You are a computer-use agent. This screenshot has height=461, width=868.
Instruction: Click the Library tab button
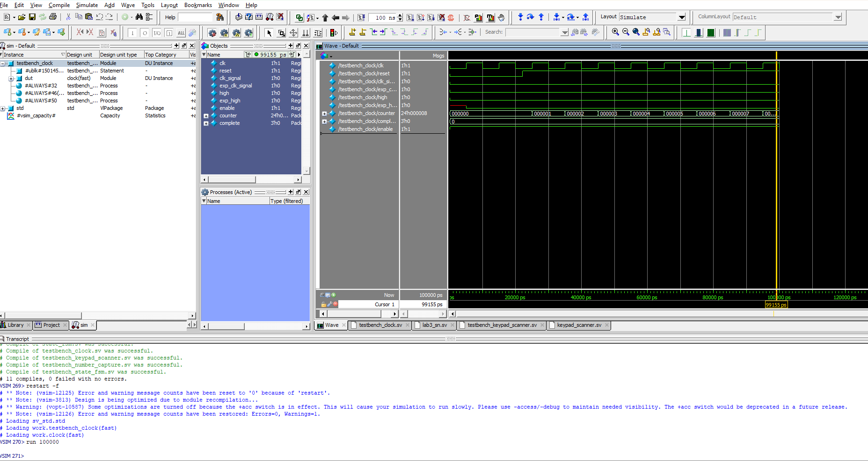15,325
